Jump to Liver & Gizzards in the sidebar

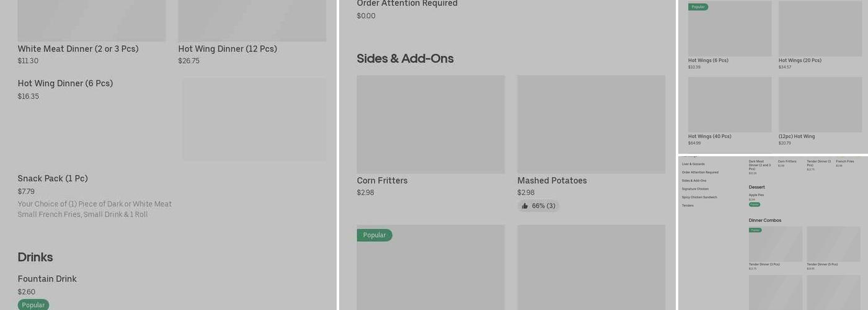point(693,164)
